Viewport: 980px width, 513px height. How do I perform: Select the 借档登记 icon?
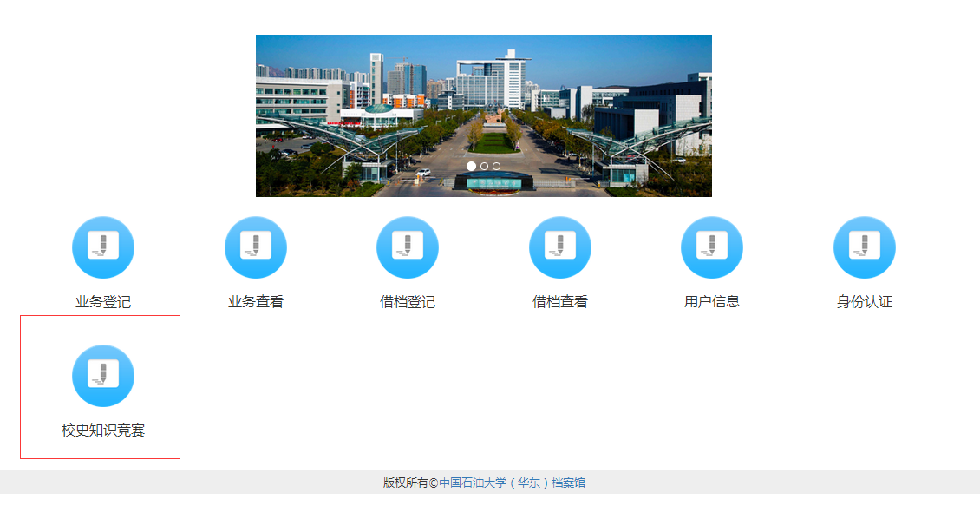408,247
